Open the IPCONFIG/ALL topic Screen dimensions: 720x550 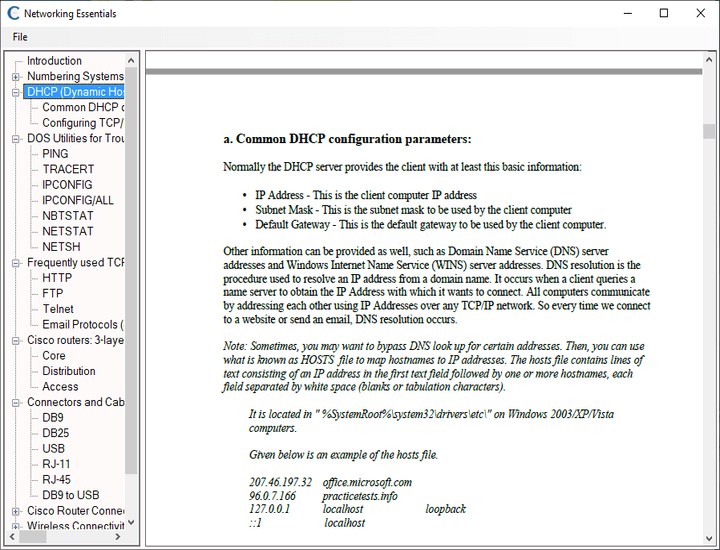tap(78, 201)
